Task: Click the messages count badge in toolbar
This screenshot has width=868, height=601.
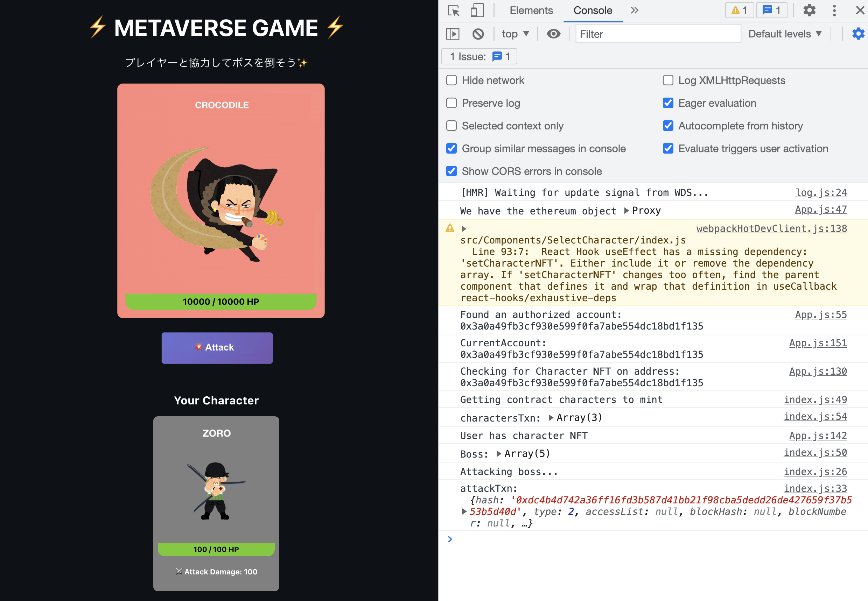Action: (x=771, y=10)
